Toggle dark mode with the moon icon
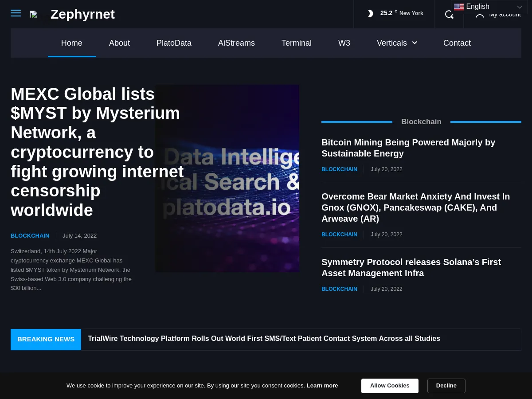The width and height of the screenshot is (532, 399). 370,13
